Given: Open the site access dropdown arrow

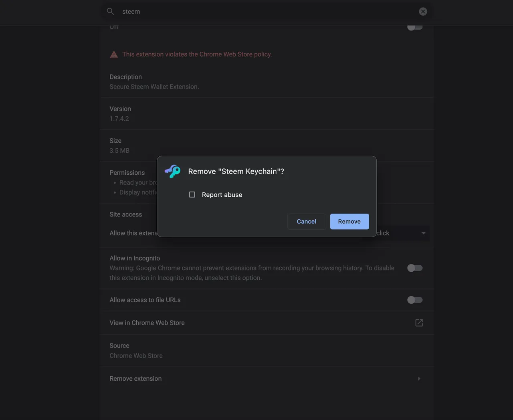Looking at the screenshot, I should point(423,233).
